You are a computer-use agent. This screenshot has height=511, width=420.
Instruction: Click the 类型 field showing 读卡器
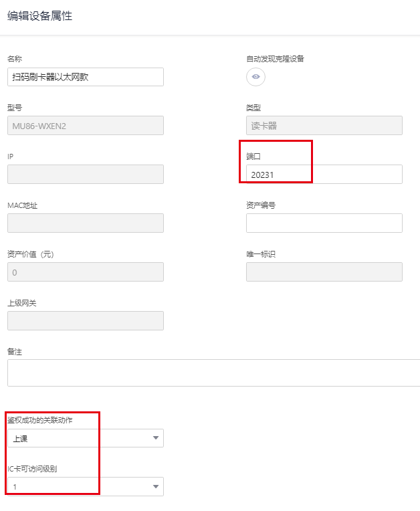[x=324, y=126]
